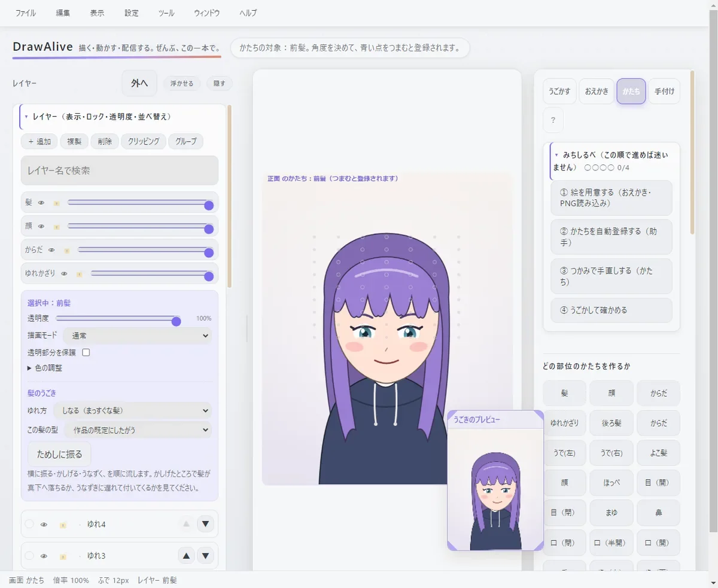This screenshot has height=588, width=718.
Task: Adjust the ゆれかざり layer opacity slider
Action: point(152,273)
